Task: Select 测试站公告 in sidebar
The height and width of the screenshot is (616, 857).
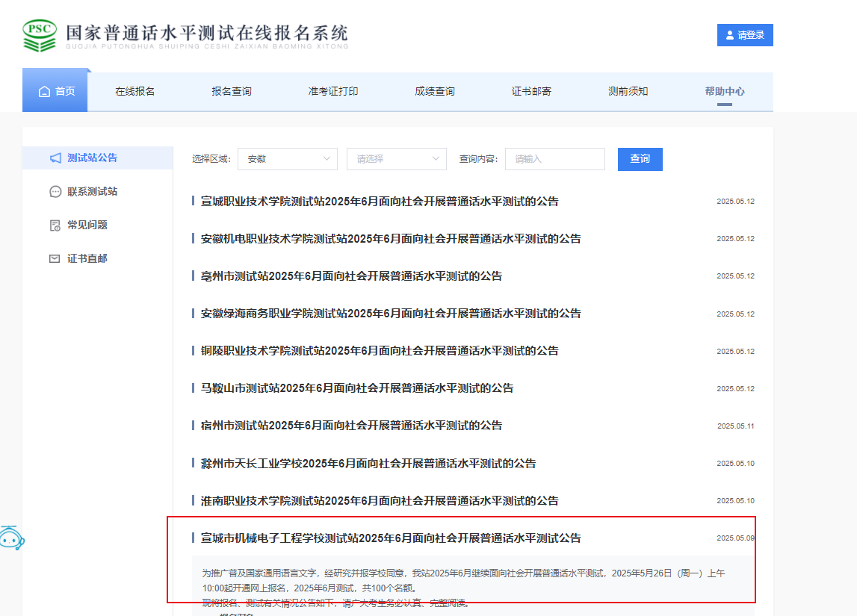Action: (98, 158)
